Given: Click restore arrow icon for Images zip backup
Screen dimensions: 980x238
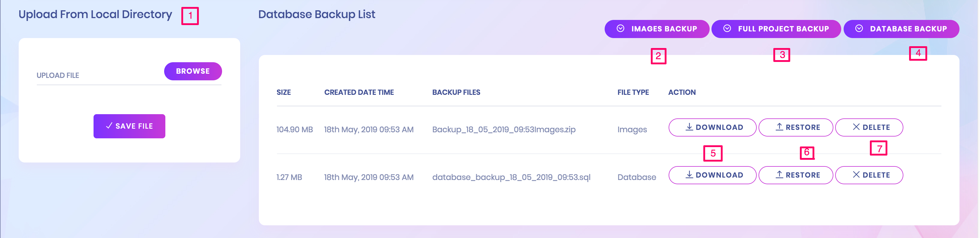Looking at the screenshot, I should pos(779,127).
